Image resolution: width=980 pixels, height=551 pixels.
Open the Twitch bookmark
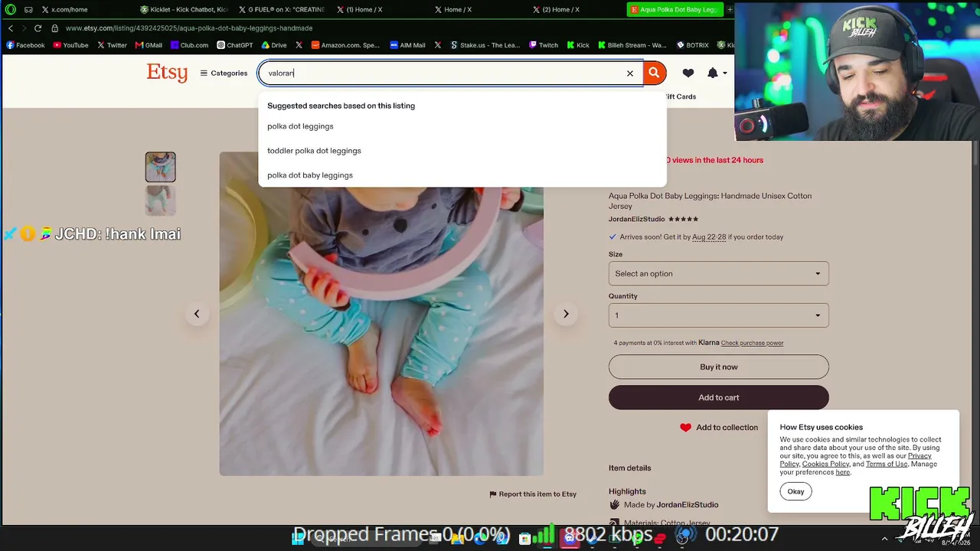(544, 45)
